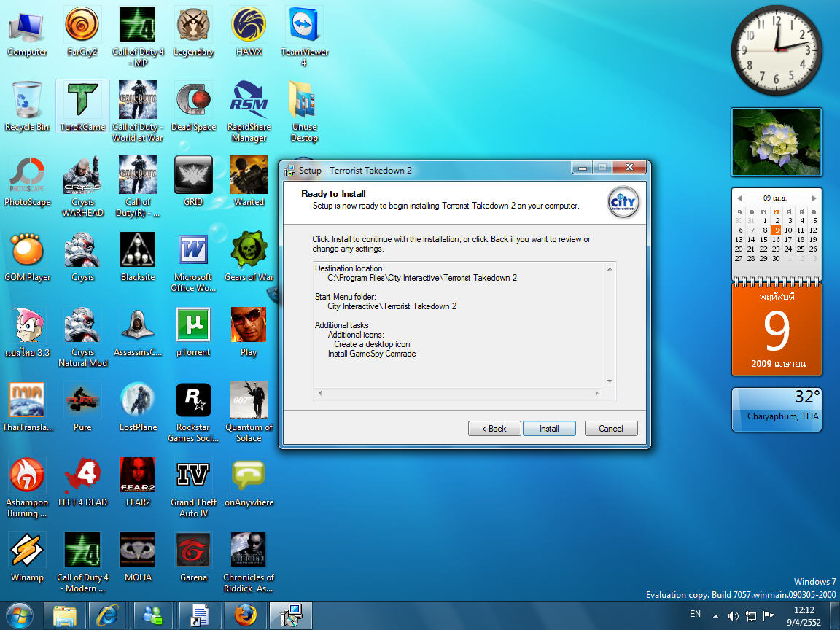
Task: Select the GRID game icon
Action: (193, 182)
